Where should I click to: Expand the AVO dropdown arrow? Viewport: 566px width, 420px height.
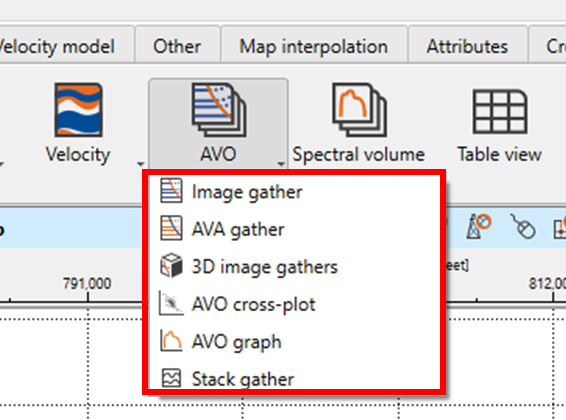[x=281, y=164]
